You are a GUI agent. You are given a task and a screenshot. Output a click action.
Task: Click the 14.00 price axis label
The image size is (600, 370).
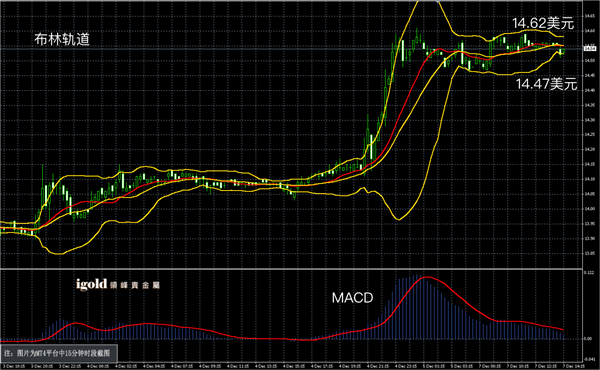590,209
